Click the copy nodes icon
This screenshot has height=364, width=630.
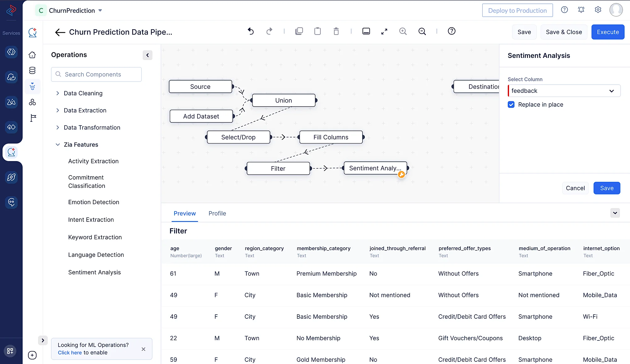click(x=299, y=31)
